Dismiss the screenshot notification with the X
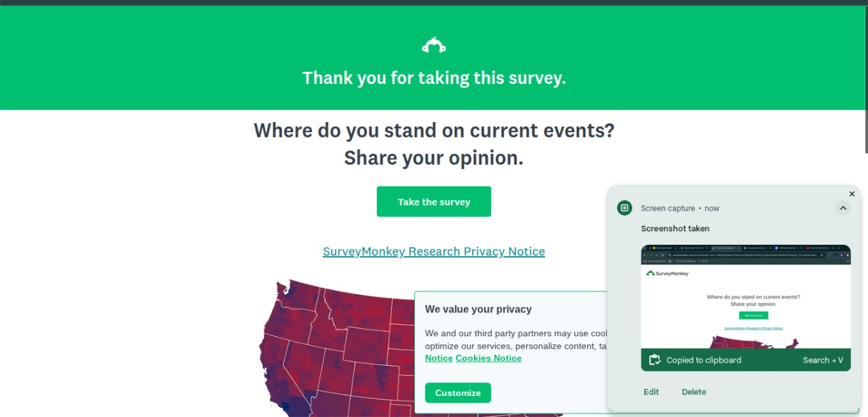The height and width of the screenshot is (417, 868). (852, 194)
